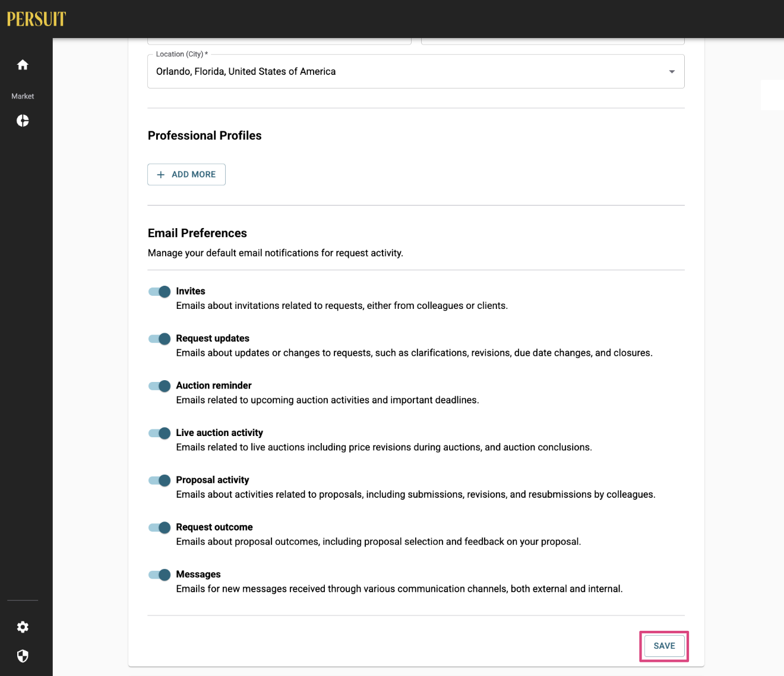Disable the Invites email toggle
784x676 pixels.
pyautogui.click(x=159, y=292)
